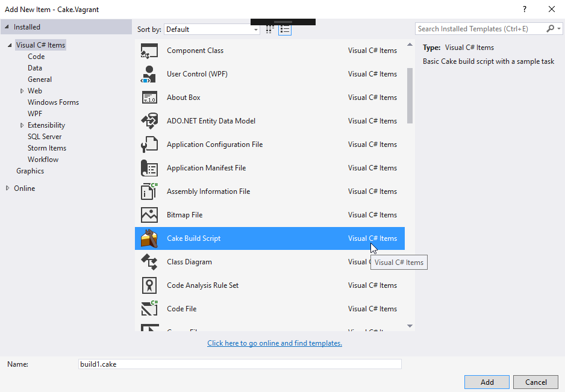
Task: Click the search magnifier icon
Action: [x=550, y=28]
